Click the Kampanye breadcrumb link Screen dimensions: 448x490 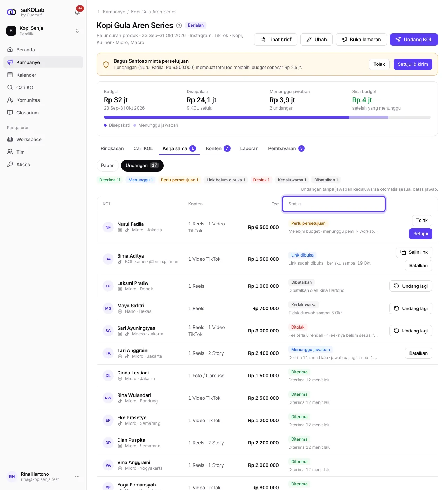tap(114, 12)
